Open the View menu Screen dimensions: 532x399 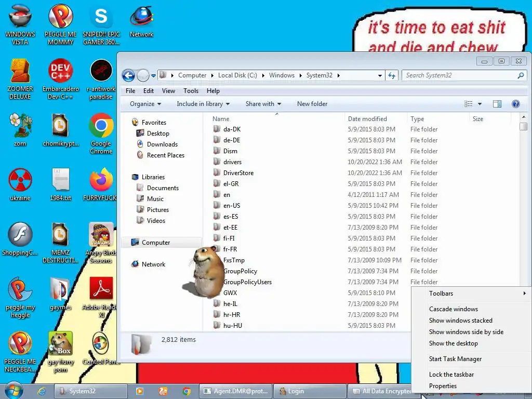[168, 91]
